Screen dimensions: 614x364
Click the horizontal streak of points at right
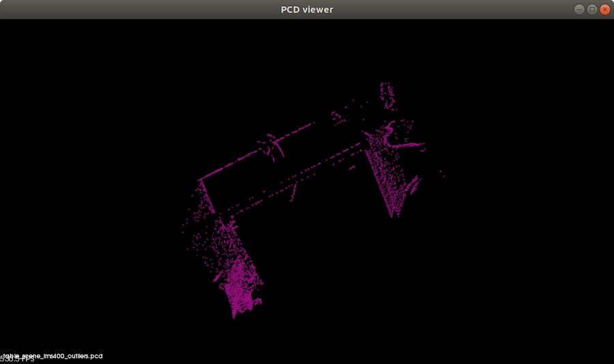point(409,145)
